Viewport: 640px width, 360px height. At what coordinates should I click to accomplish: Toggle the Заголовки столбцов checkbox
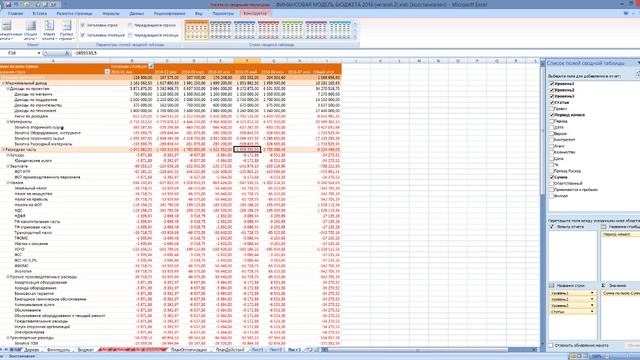coord(83,35)
